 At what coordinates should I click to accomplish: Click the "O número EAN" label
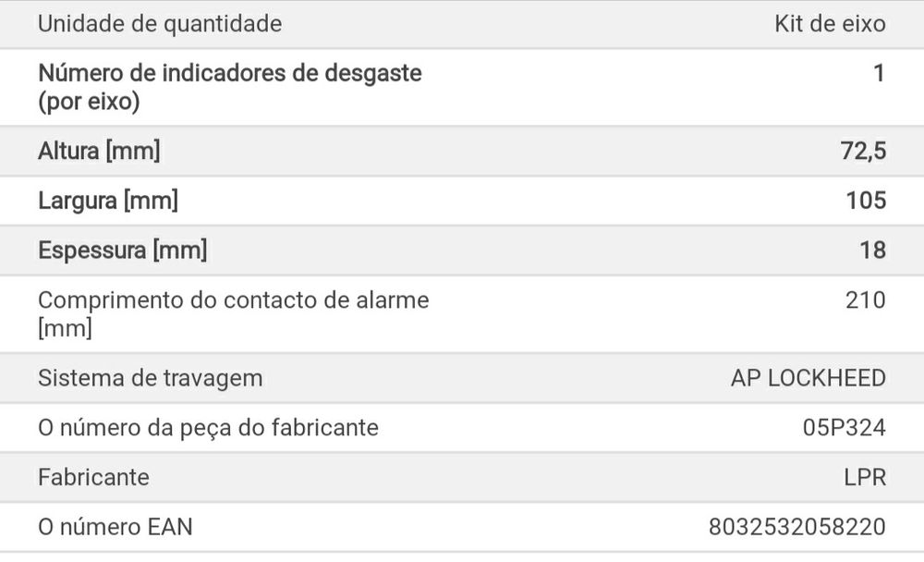tap(115, 528)
